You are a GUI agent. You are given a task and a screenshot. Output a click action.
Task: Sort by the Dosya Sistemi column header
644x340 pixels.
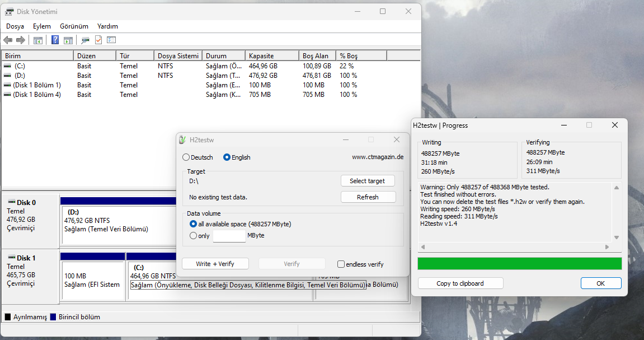pyautogui.click(x=178, y=55)
